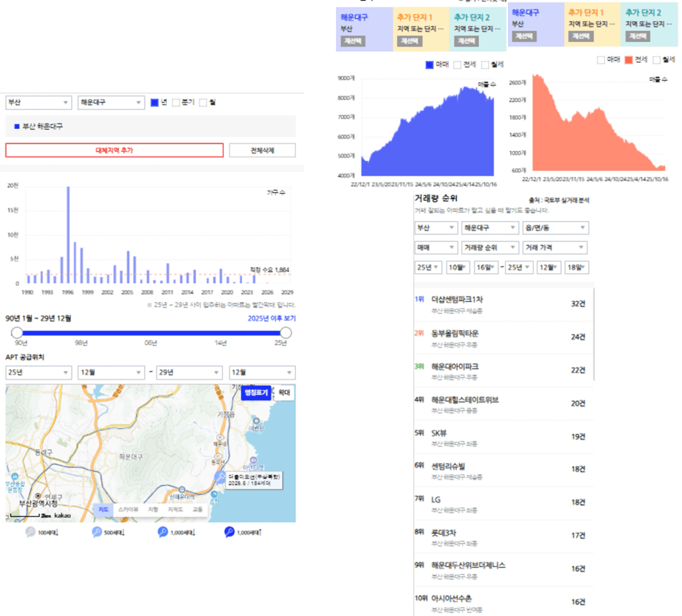Image resolution: width=682 pixels, height=616 pixels.
Task: Select ranking row 해운대두산위브더제니스
Action: tap(503, 570)
